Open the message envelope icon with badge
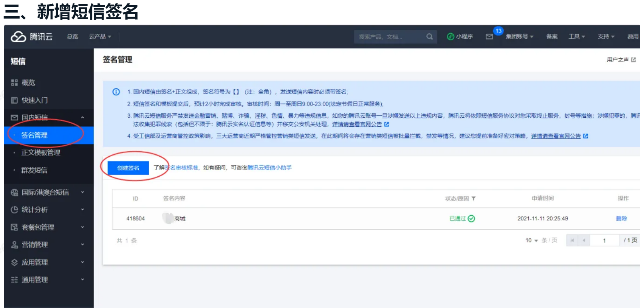This screenshot has height=308, width=644. click(x=489, y=37)
